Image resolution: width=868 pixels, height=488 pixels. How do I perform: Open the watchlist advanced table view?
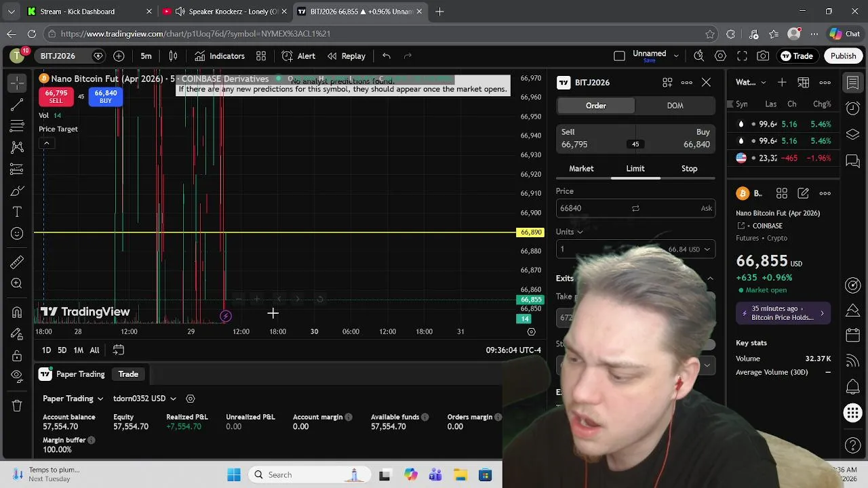click(x=804, y=83)
